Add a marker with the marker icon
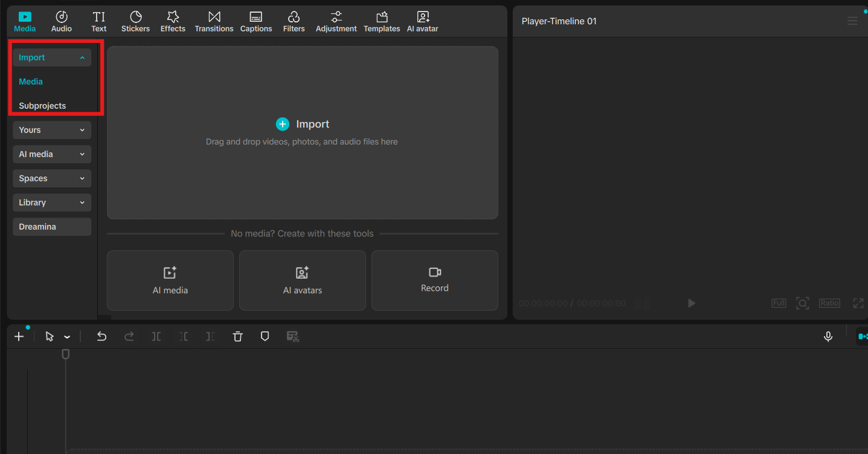 [x=265, y=337]
